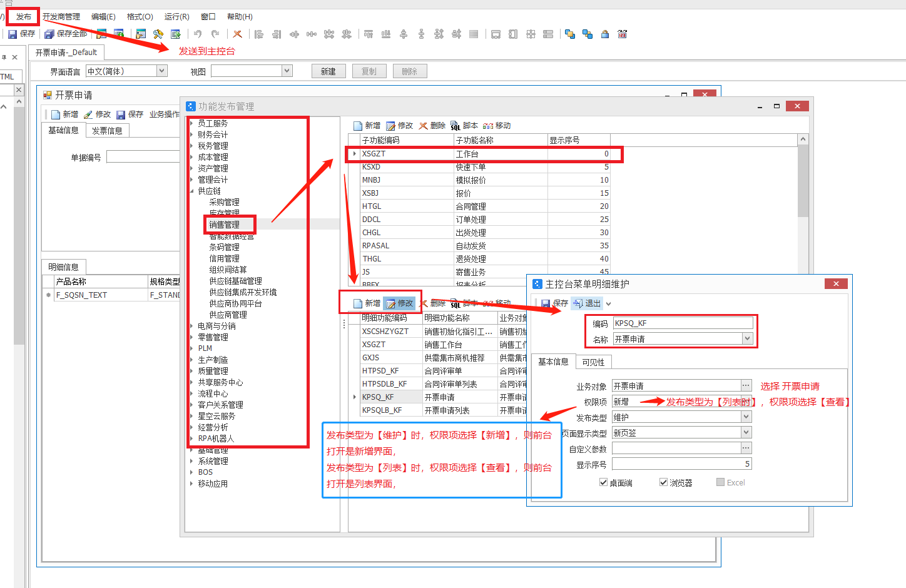
Task: Toggle the 浏览器 checkbox
Action: click(x=663, y=482)
